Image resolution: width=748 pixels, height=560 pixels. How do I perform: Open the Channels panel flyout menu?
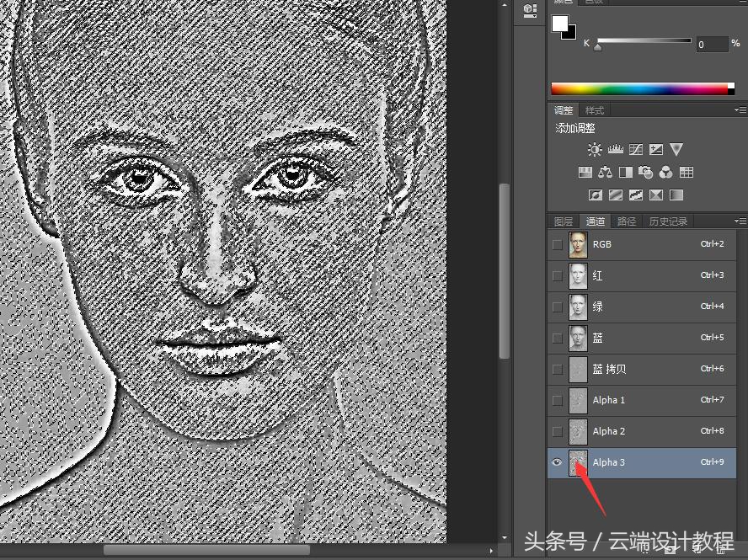click(x=739, y=221)
